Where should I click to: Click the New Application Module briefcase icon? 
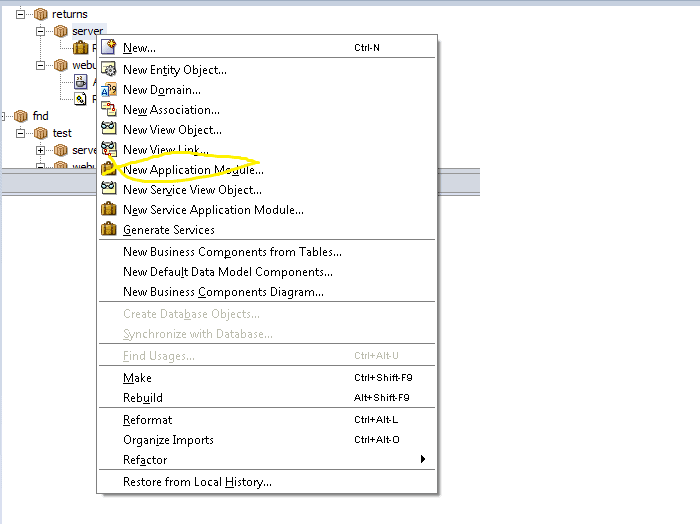(109, 170)
